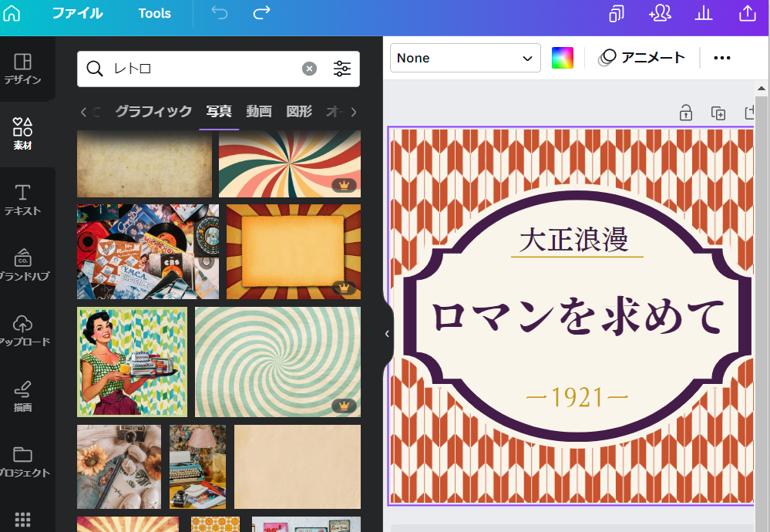The image size is (770, 532).
Task: Open the rainbow color picker swatch
Action: tap(563, 58)
